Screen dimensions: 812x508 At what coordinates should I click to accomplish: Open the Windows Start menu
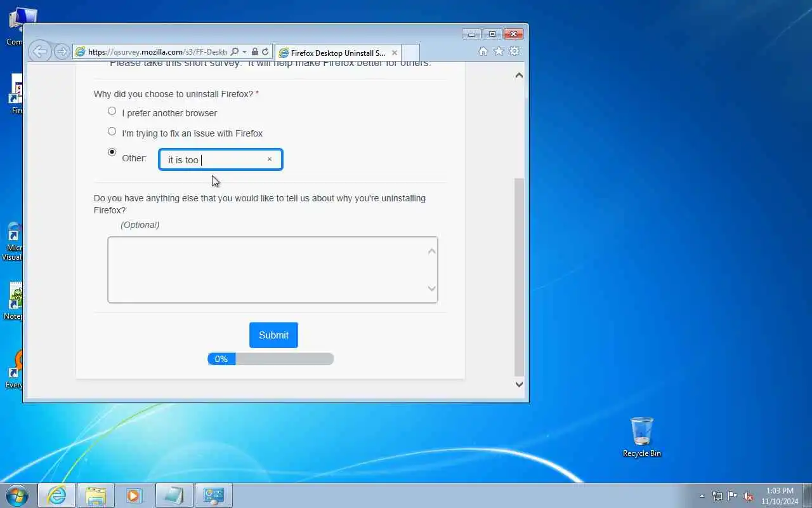pyautogui.click(x=17, y=495)
